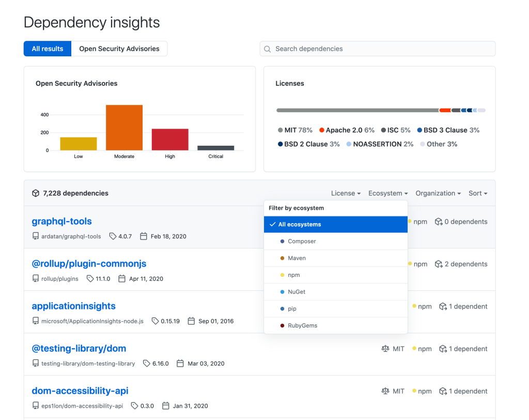
Task: Click the license scale icon for dom-accessibility-api
Action: (x=385, y=391)
